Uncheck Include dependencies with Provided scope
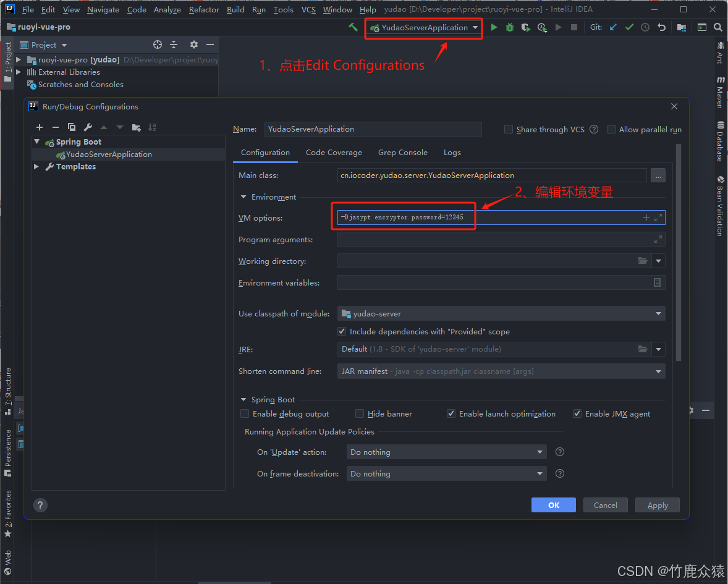728x584 pixels. coord(342,331)
